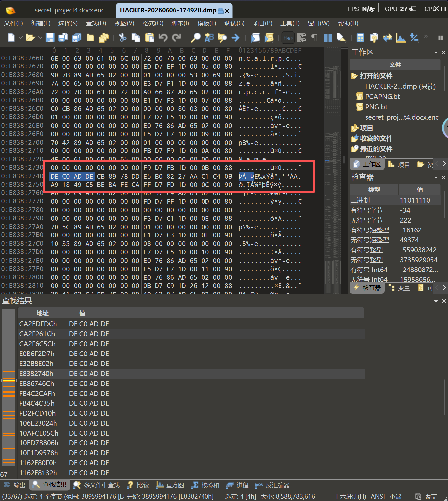Select search result at address 10AFCE05Ch
This screenshot has width=448, height=501.
(192, 433)
